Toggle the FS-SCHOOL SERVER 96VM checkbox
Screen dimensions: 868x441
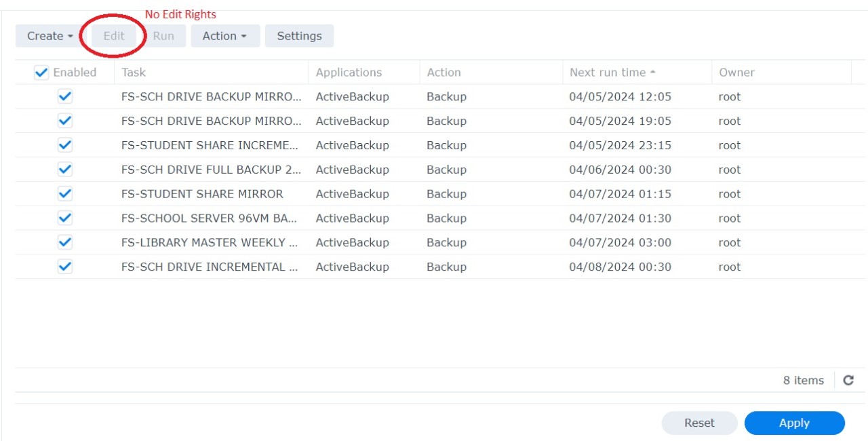click(x=65, y=218)
